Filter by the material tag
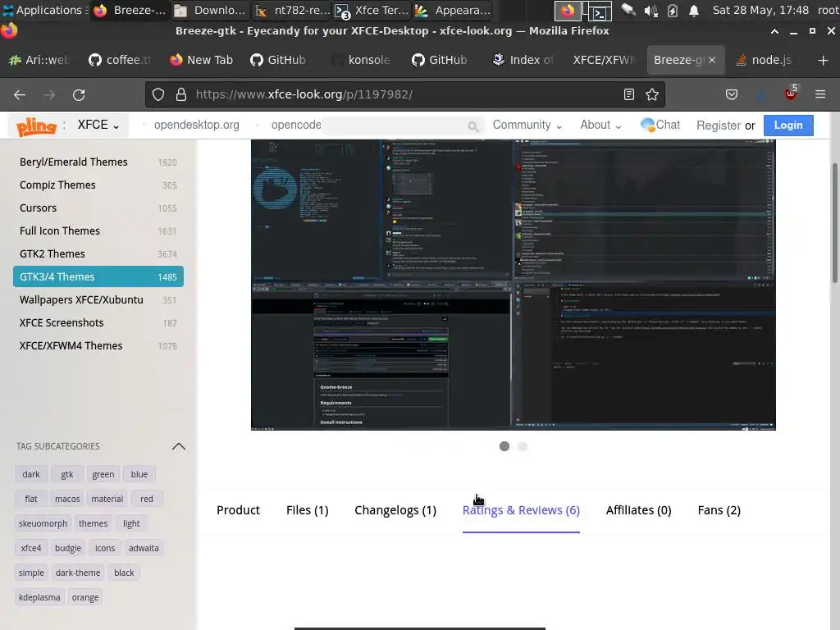 tap(107, 499)
